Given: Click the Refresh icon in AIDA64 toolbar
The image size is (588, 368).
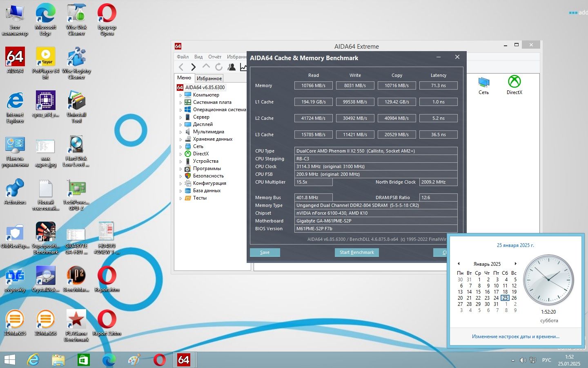Looking at the screenshot, I should tap(219, 67).
